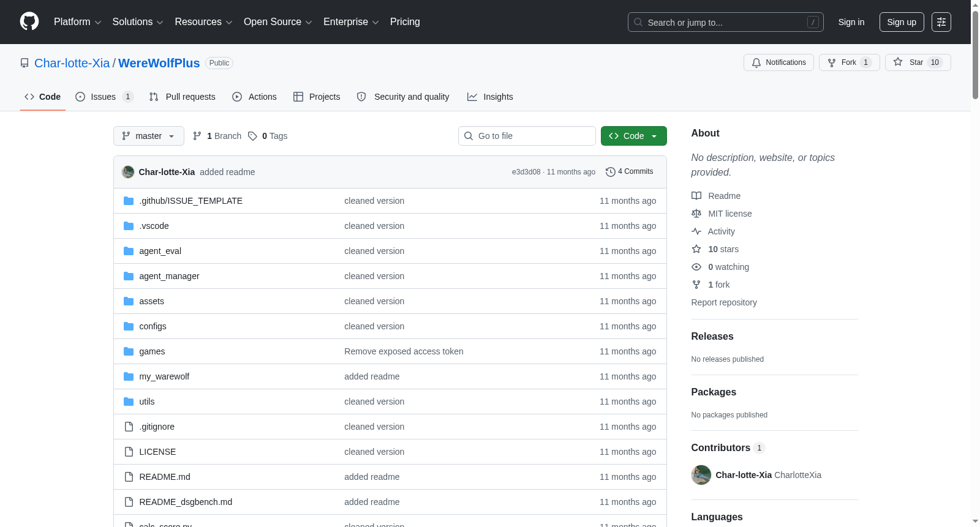Open the Contributors heading link

[x=728, y=448]
